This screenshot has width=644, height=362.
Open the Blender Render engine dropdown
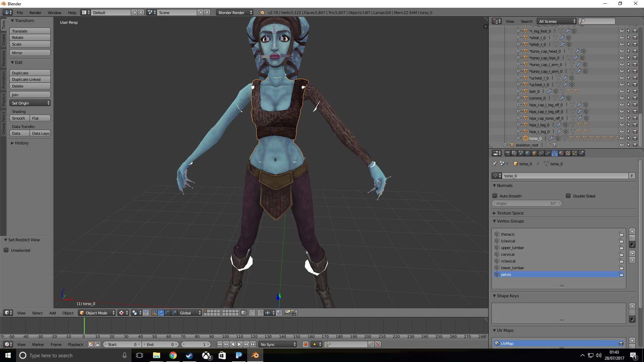click(x=234, y=12)
